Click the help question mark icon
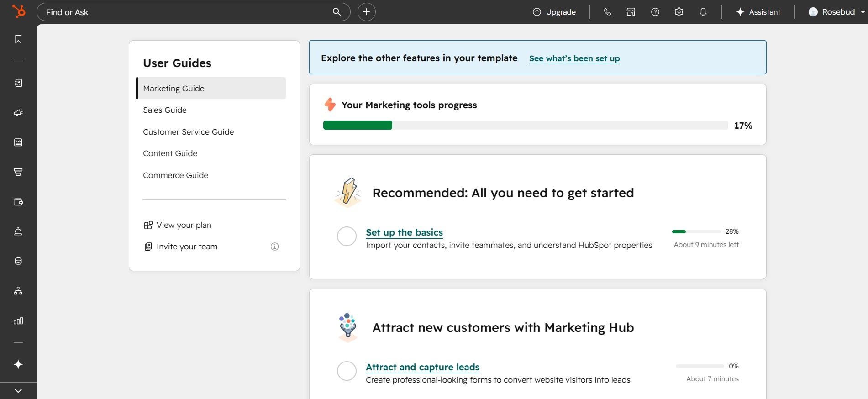Screen dimensions: 868x399 655,12
